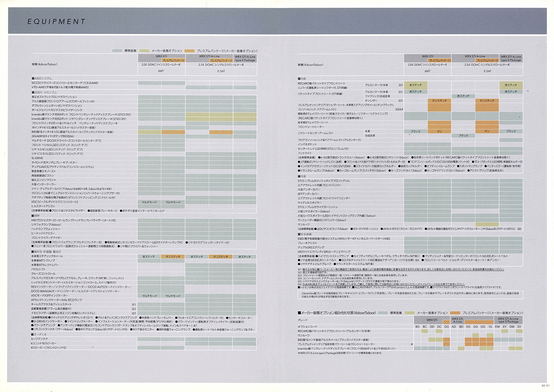Viewport: 554px width, 392px height.
Task: Click the リヤフォグランプ(4door) row label
Action: tap(46, 225)
